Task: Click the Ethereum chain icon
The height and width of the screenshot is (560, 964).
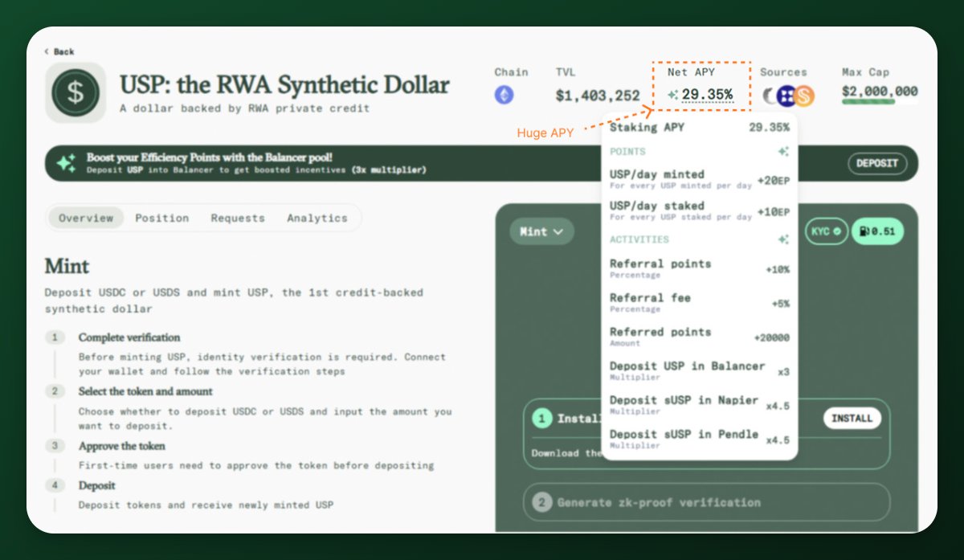Action: [x=504, y=96]
